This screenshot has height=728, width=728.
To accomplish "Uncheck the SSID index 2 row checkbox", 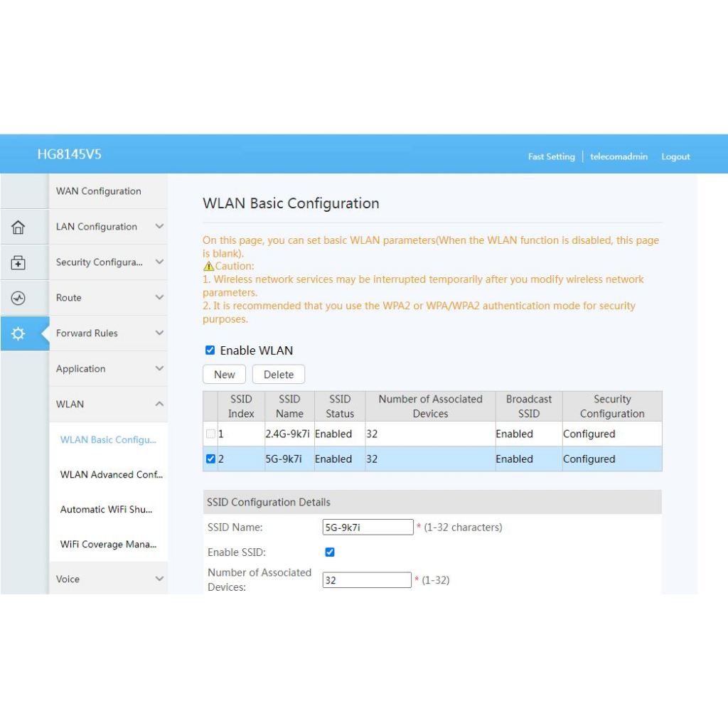I will [210, 459].
